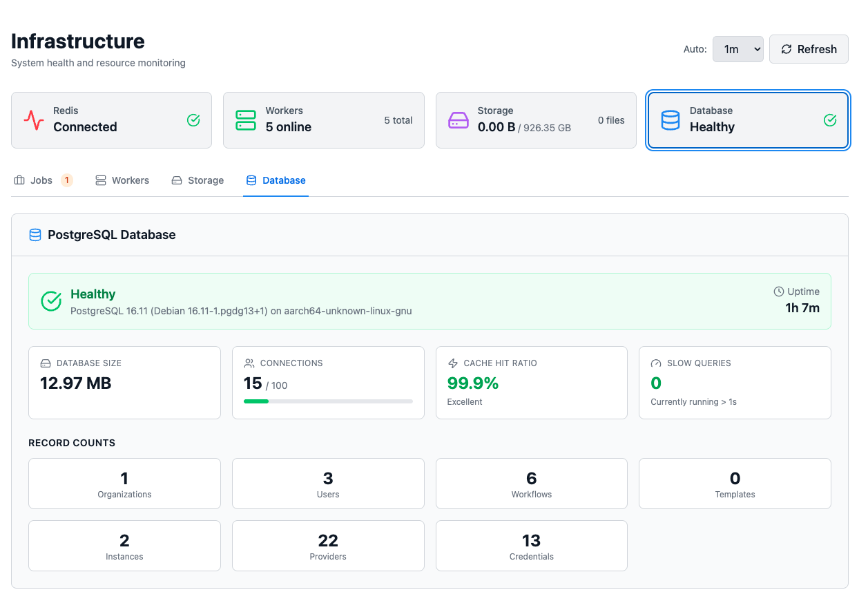Toggle the Database status card selection
868x601 pixels.
point(747,120)
